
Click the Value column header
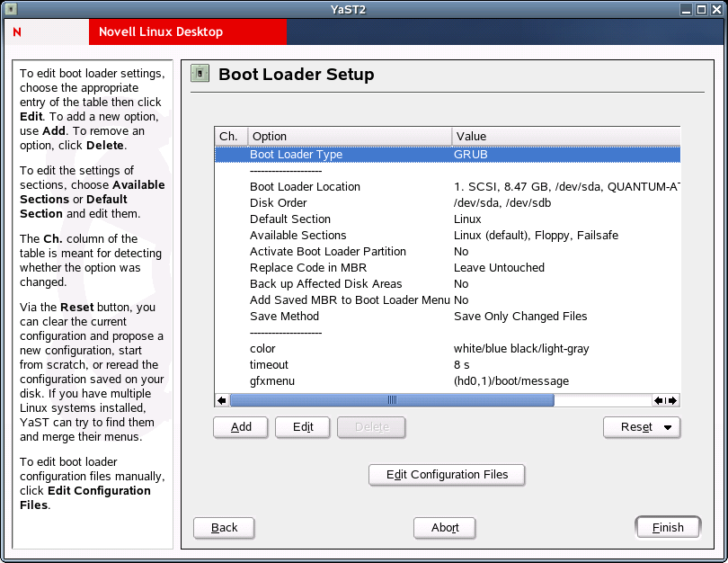(x=566, y=137)
